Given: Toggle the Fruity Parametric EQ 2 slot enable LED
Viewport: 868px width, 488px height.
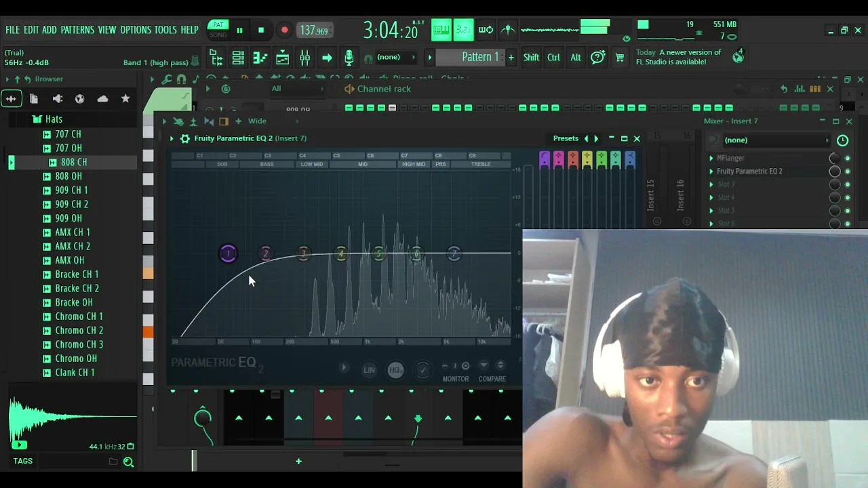Looking at the screenshot, I should point(848,171).
